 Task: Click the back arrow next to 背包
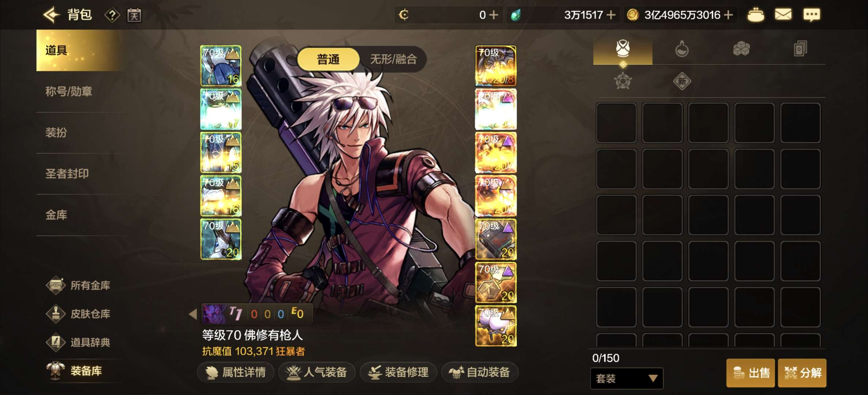(52, 15)
